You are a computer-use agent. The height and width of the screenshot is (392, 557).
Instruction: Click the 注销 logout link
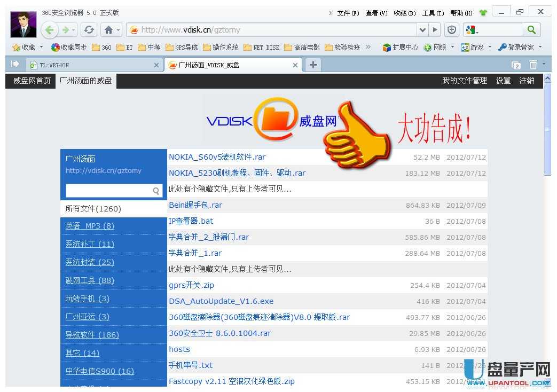(527, 81)
